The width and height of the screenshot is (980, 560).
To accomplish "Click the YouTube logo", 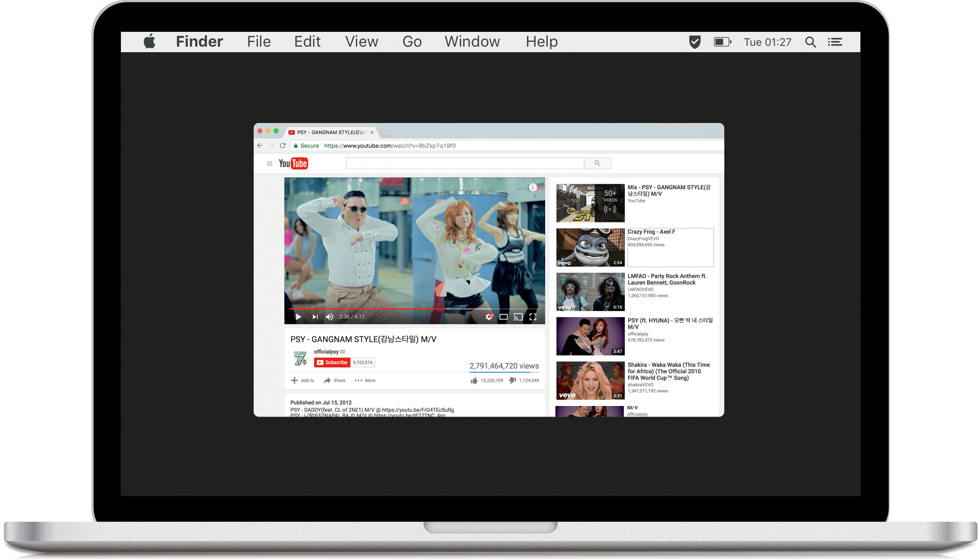I will (293, 163).
